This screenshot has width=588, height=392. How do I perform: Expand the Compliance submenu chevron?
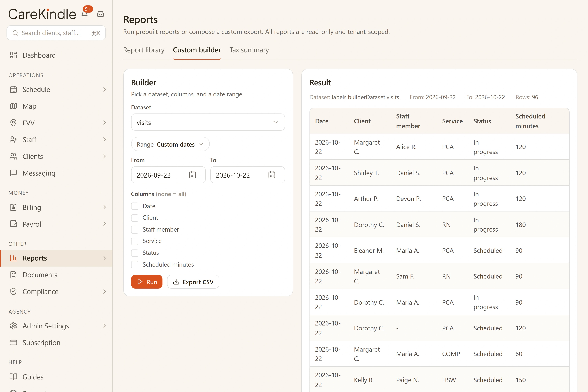(104, 292)
